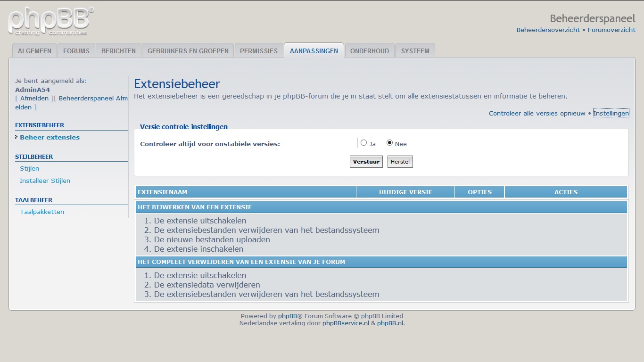Image resolution: width=644 pixels, height=362 pixels.
Task: Click the Extensiebeheer page heading
Action: point(177,84)
